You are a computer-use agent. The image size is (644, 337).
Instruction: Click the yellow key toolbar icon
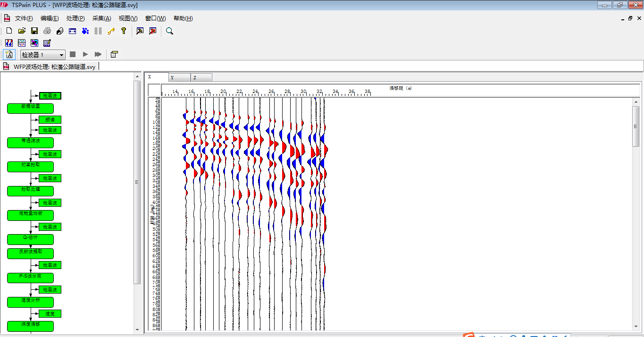[111, 31]
